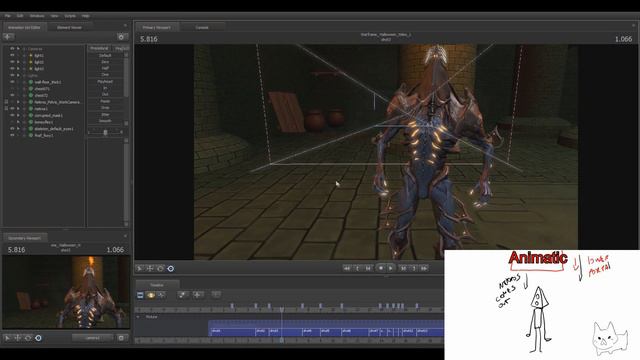Click the green model icon of sheet72
Viewport: 640px width, 360px height.
coord(31,95)
